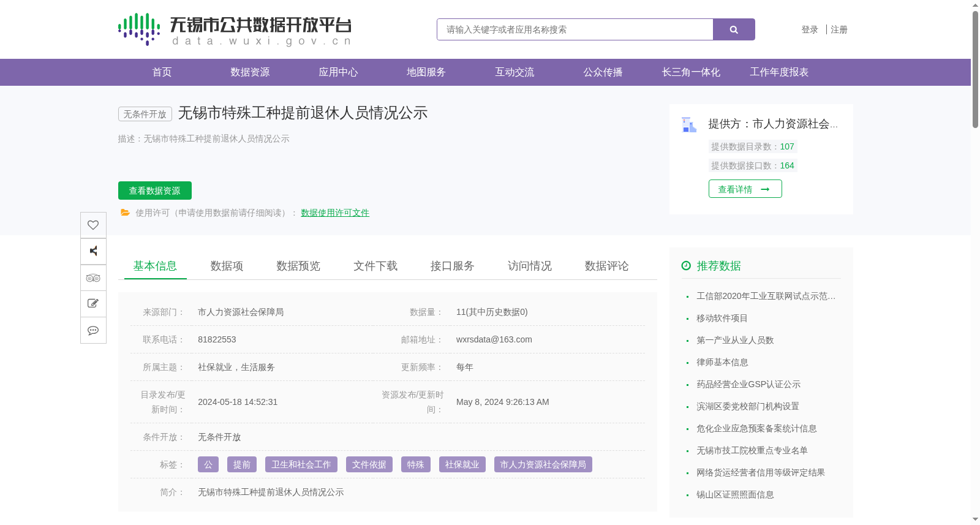Focus the keyword search input field
The image size is (980, 525).
pyautogui.click(x=575, y=29)
